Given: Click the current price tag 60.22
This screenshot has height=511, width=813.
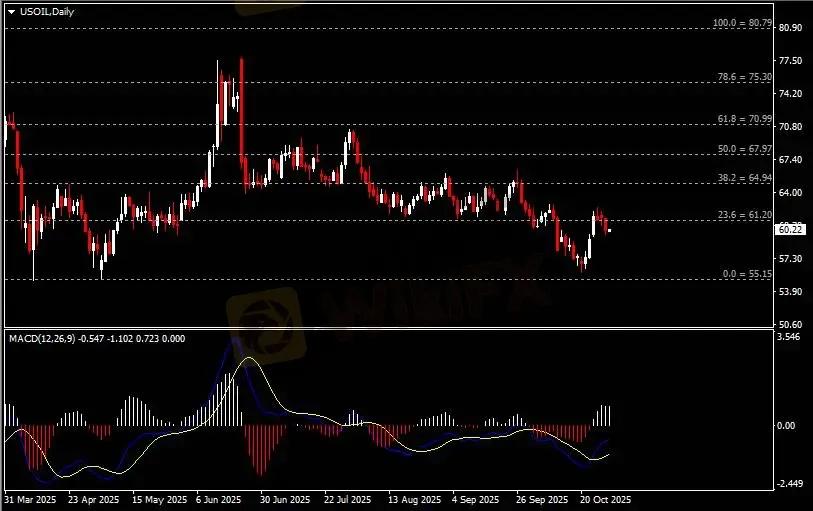Looking at the screenshot, I should coord(790,229).
